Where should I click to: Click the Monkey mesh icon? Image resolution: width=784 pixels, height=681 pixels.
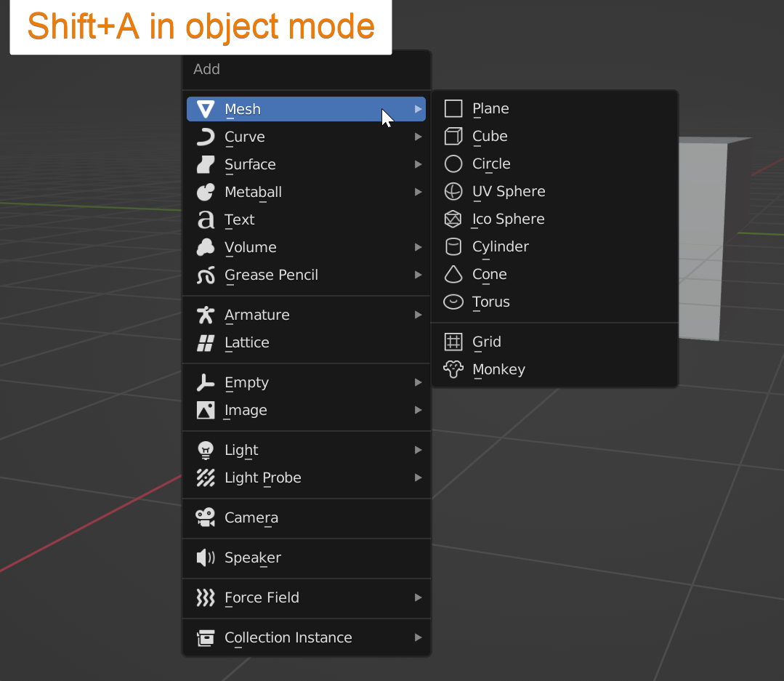coord(453,369)
